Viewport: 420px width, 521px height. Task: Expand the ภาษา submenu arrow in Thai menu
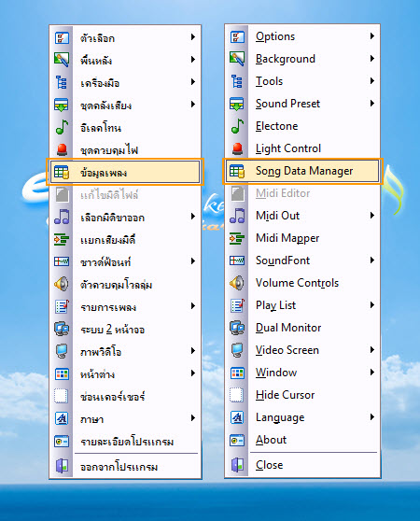(193, 418)
